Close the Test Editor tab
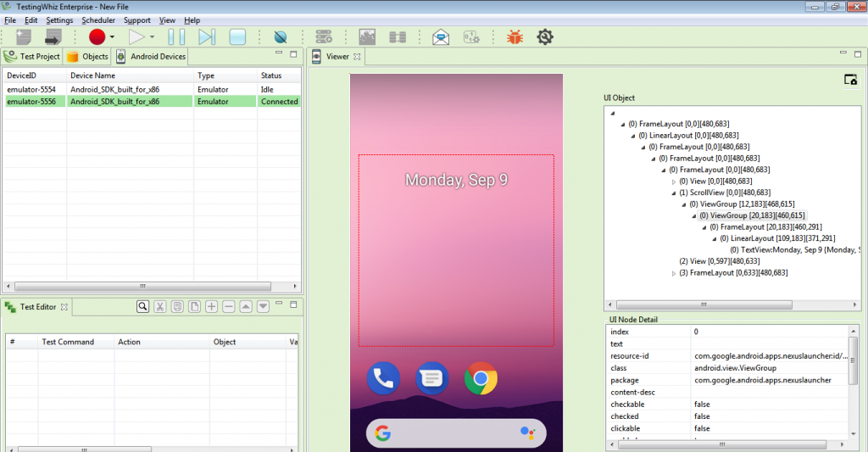Viewport: 868px width, 452px height. click(64, 307)
